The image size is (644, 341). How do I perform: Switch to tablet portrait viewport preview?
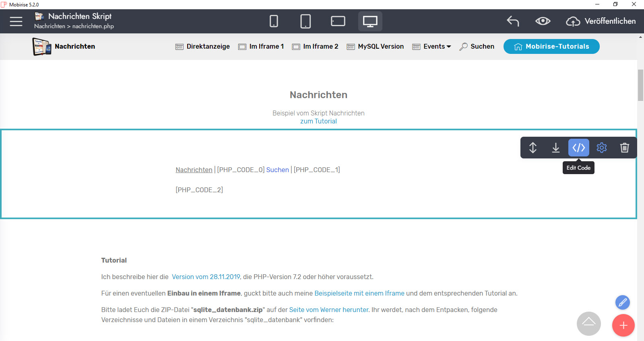[x=305, y=21]
